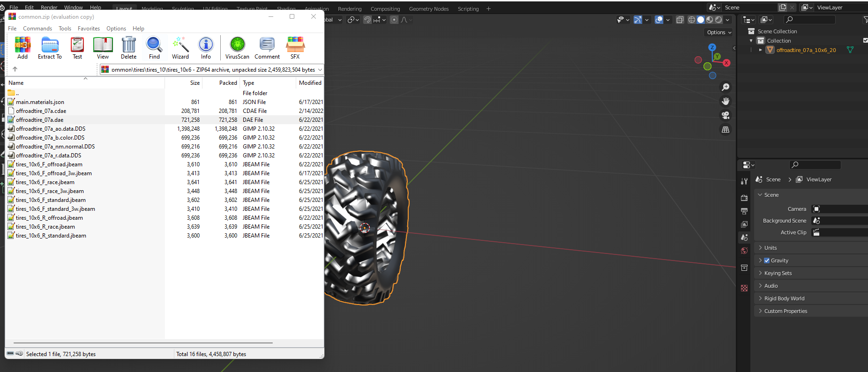This screenshot has height=372, width=868.
Task: Toggle camera view with the camera gizmo
Action: pyautogui.click(x=726, y=115)
